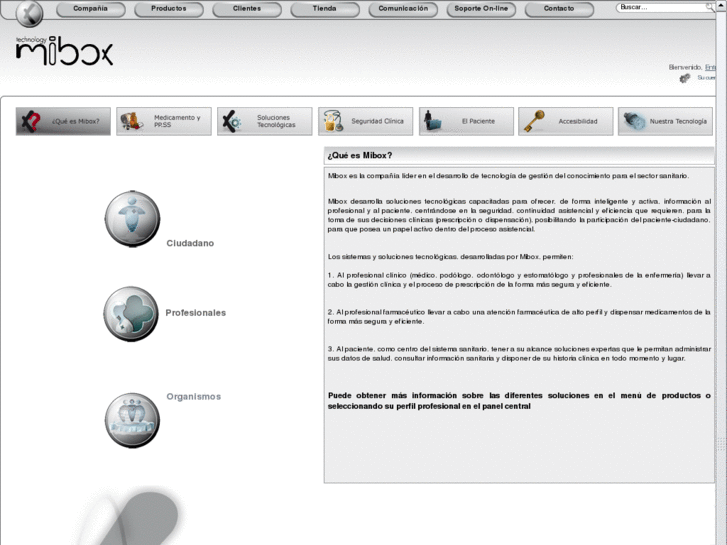727x545 pixels.
Task: Select the El Paciente tab
Action: 466,122
